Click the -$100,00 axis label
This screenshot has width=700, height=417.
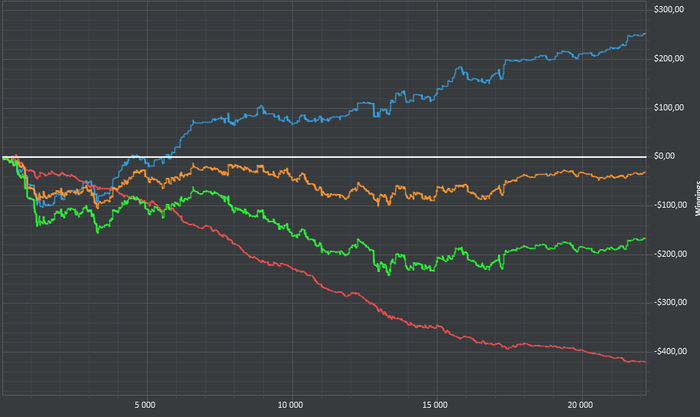click(670, 205)
